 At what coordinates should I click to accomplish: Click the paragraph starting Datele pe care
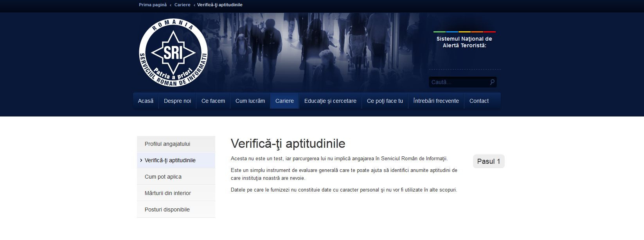(344, 190)
